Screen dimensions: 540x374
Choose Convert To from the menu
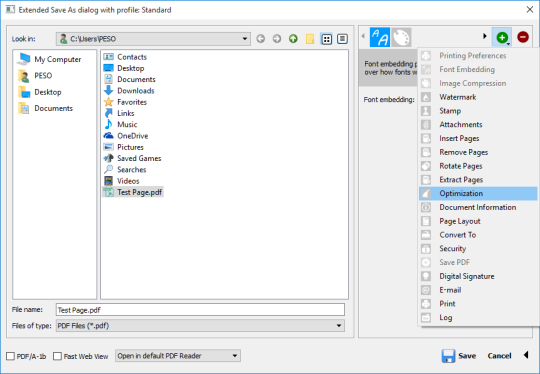[x=478, y=235]
